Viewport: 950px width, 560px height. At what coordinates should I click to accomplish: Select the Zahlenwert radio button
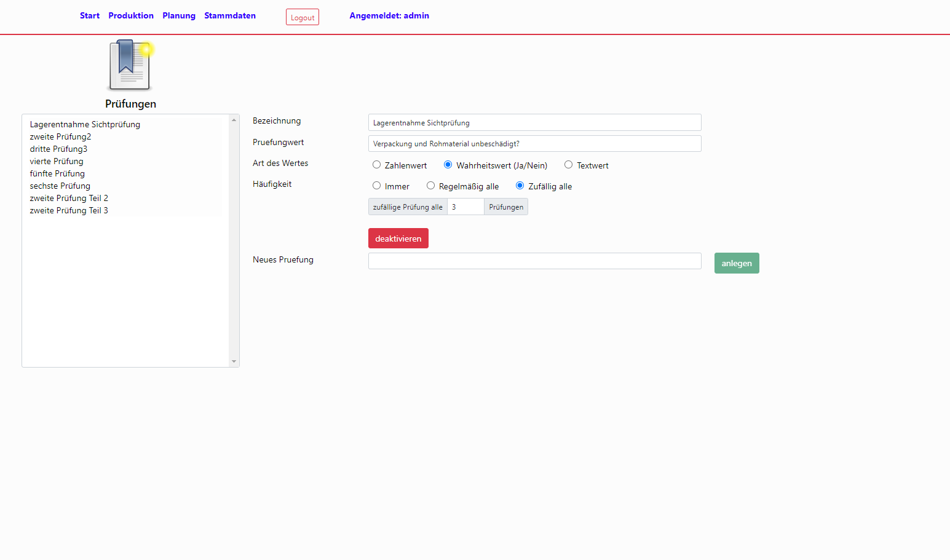click(376, 165)
